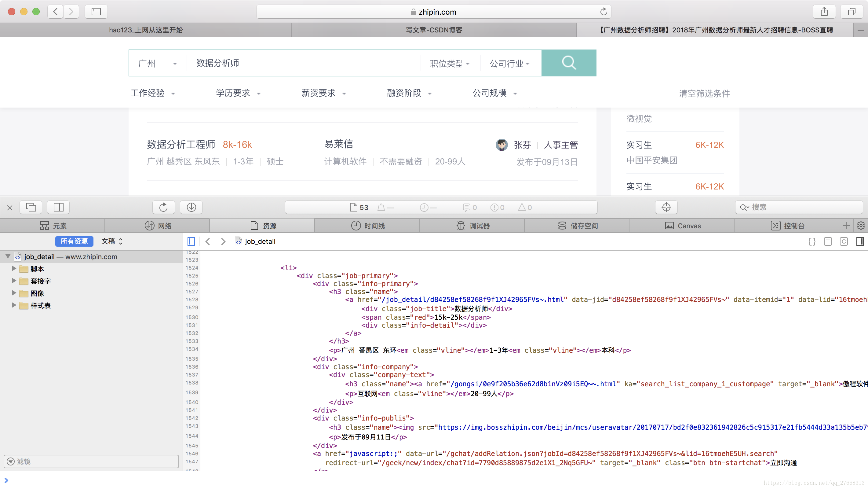Click the download web archive icon
This screenshot has height=489, width=868.
(x=191, y=207)
